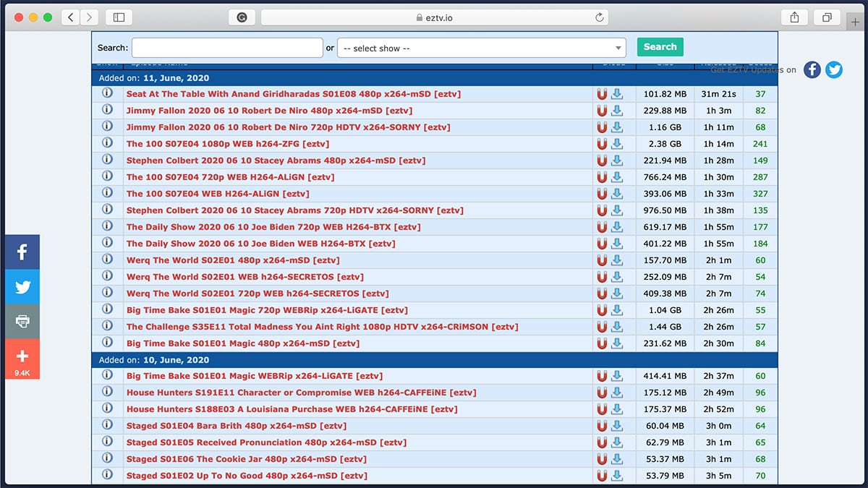Viewport: 868px width, 488px height.
Task: Share on Facebook from the side share bar
Action: tap(22, 252)
